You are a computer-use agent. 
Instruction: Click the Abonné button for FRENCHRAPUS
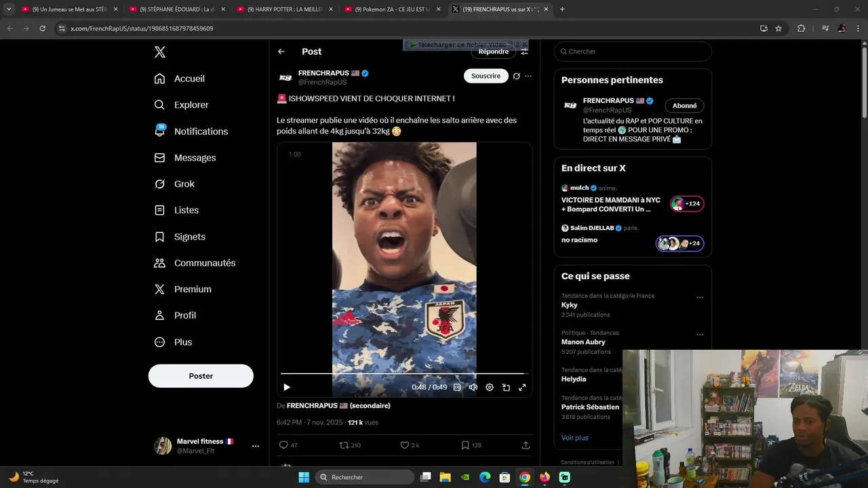pyautogui.click(x=684, y=106)
